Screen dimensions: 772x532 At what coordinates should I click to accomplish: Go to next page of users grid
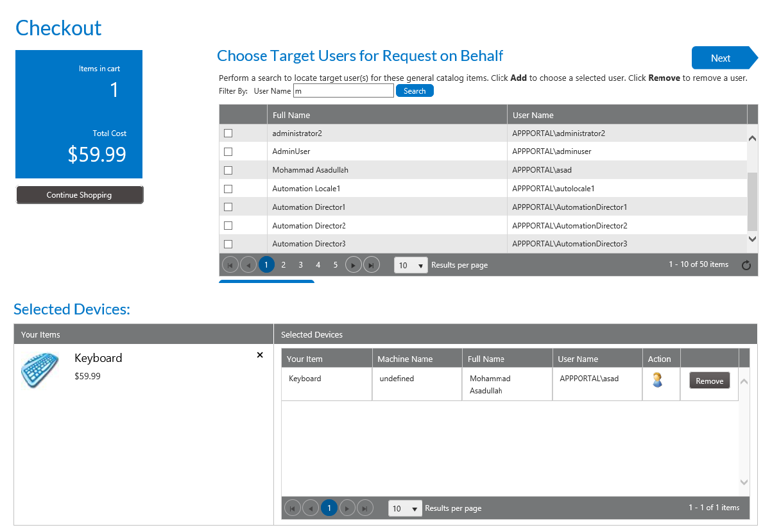click(353, 265)
